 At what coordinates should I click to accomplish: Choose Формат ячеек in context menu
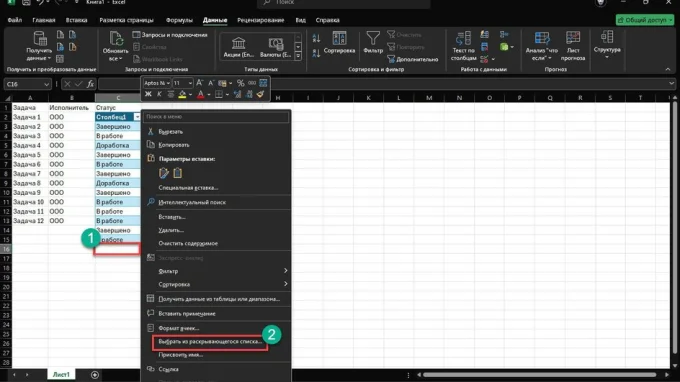[217, 328]
